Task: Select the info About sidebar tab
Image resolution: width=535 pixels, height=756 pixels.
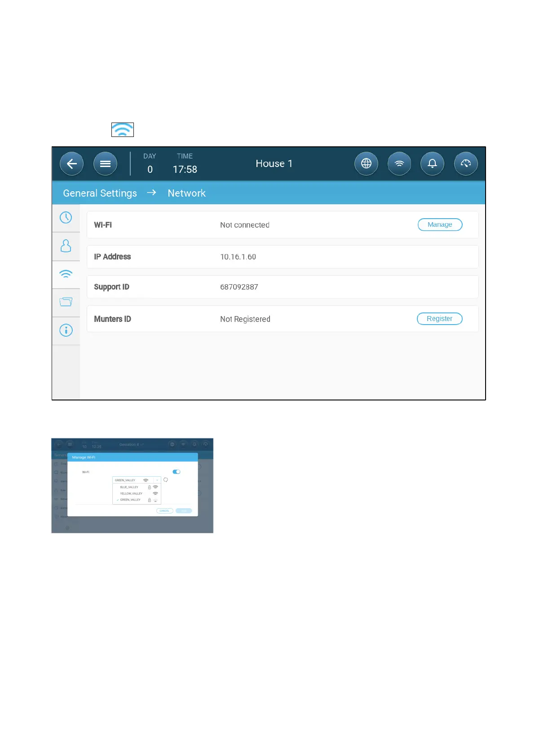Action: [x=66, y=330]
